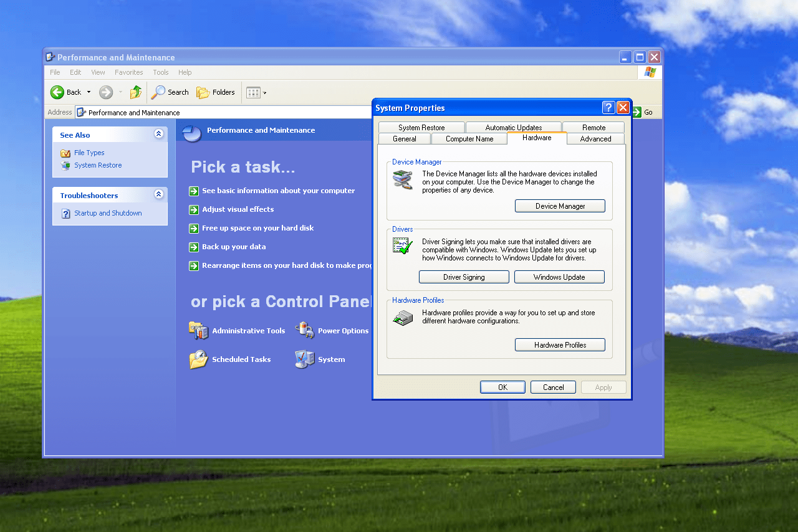Click the Hardware Profiles section icon
Image resolution: width=798 pixels, height=532 pixels.
403,318
